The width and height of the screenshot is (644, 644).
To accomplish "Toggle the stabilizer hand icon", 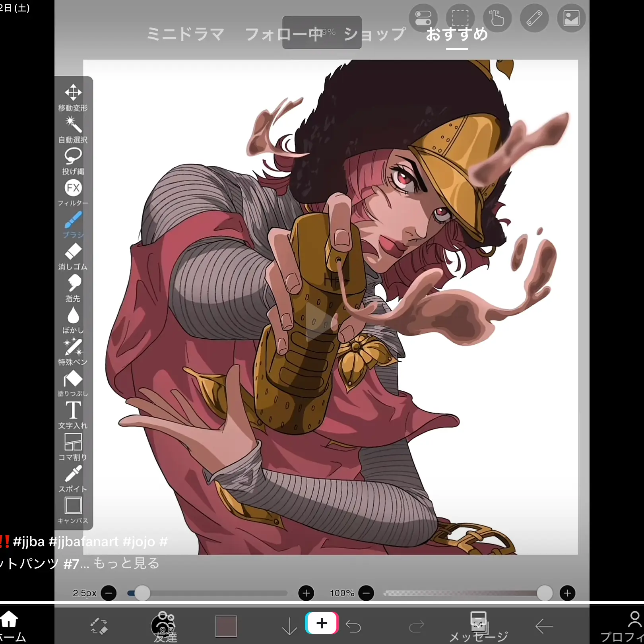I will (x=497, y=18).
